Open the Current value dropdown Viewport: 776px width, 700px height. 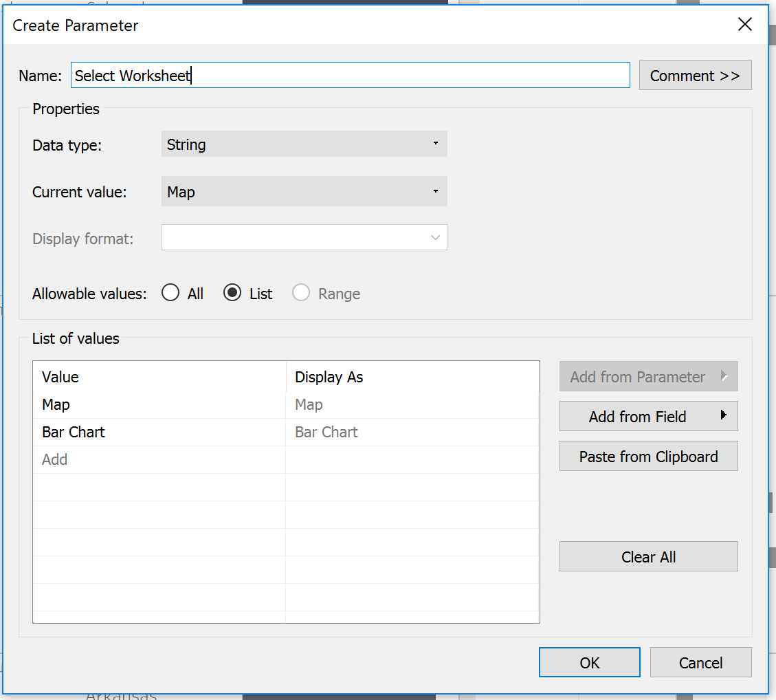click(x=304, y=192)
